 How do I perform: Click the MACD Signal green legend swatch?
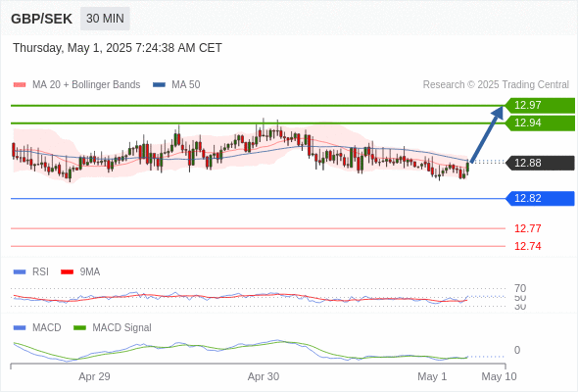pos(79,328)
